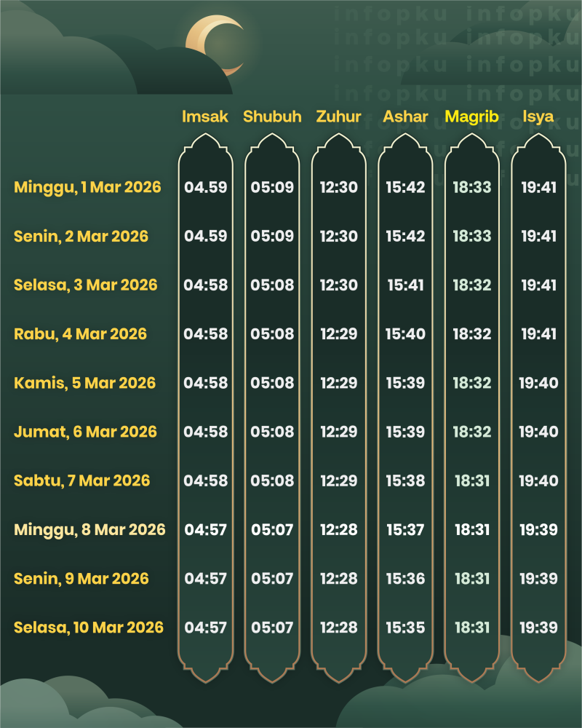Click Imsak time 04:58 for Sabtu, 7 Mar
The height and width of the screenshot is (728, 582).
tap(206, 480)
